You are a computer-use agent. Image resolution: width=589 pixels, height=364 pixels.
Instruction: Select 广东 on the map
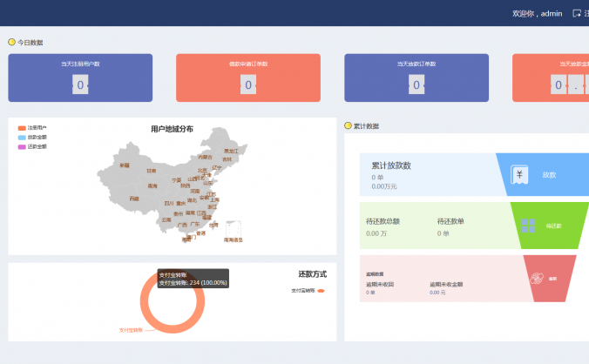click(x=195, y=224)
